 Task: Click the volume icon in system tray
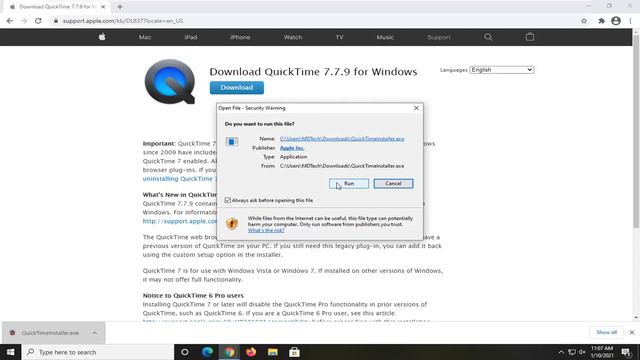pos(582,352)
